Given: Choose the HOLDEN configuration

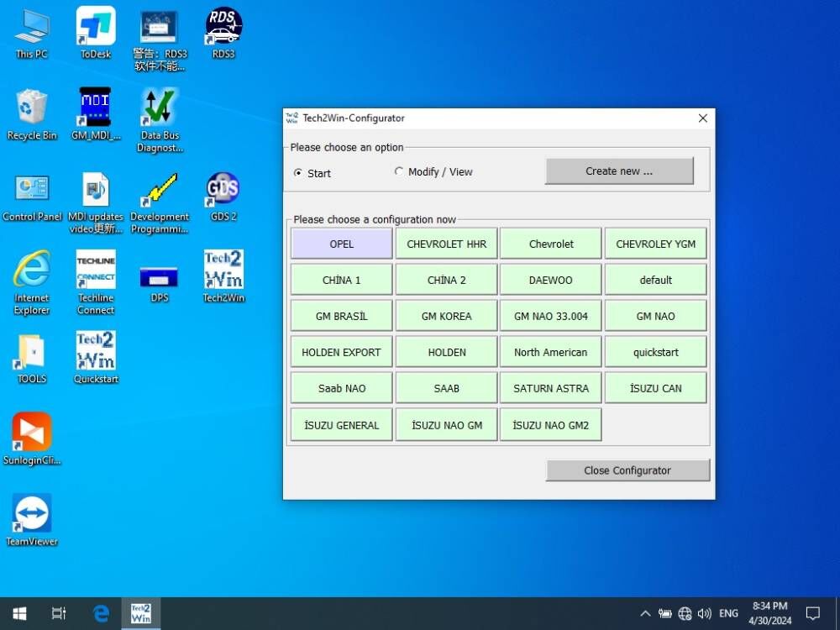Looking at the screenshot, I should coord(447,352).
